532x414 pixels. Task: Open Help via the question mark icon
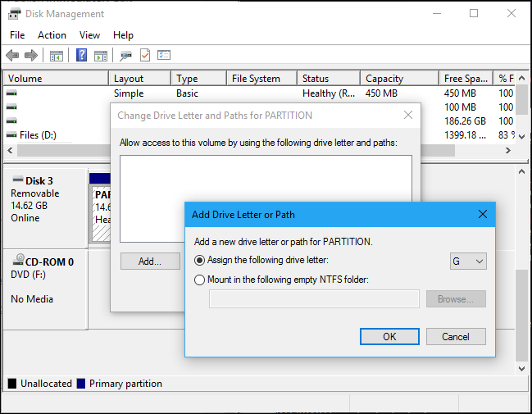click(x=81, y=56)
